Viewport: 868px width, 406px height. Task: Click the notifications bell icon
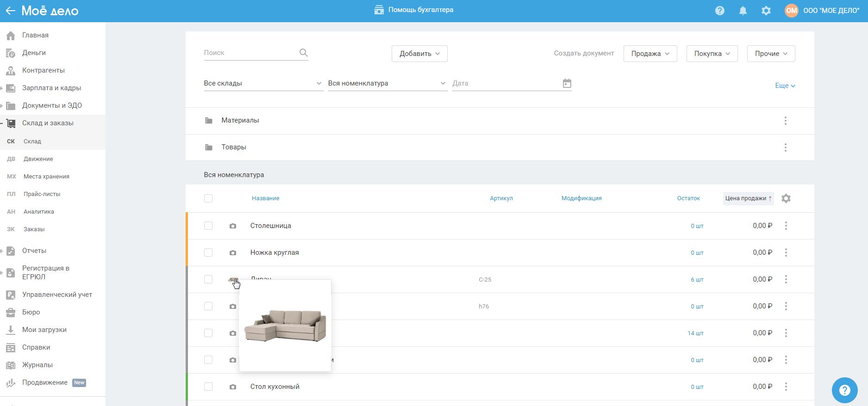(x=743, y=11)
